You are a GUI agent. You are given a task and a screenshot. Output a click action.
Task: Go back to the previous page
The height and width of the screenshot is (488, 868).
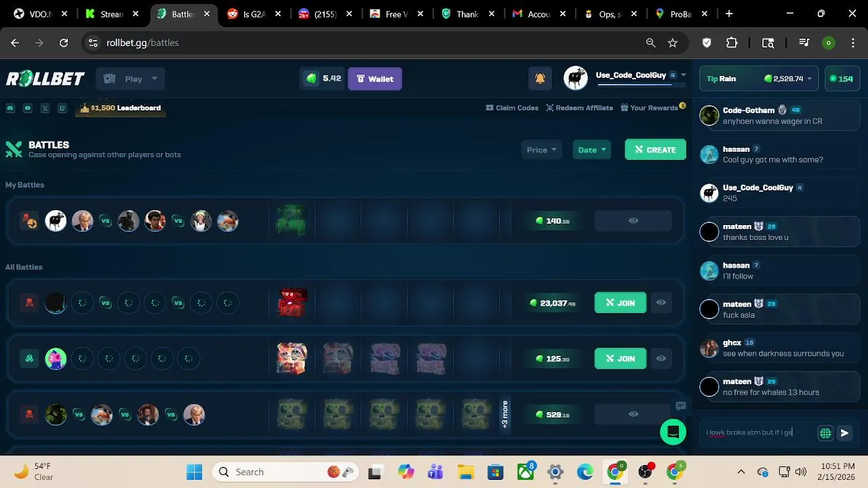pos(15,43)
